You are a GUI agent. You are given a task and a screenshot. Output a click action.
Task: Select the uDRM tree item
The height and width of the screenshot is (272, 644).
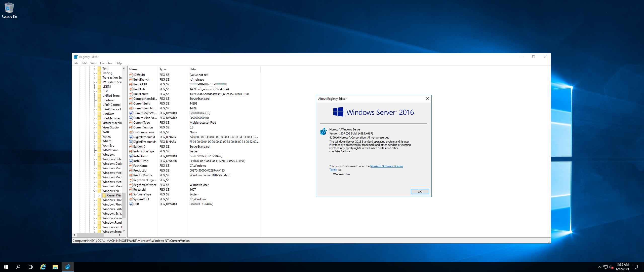point(106,87)
